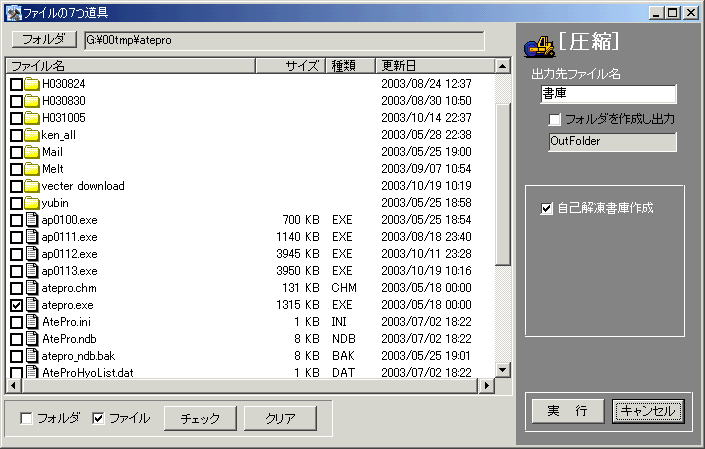
Task: Click the フォルダ browse button
Action: (x=44, y=40)
